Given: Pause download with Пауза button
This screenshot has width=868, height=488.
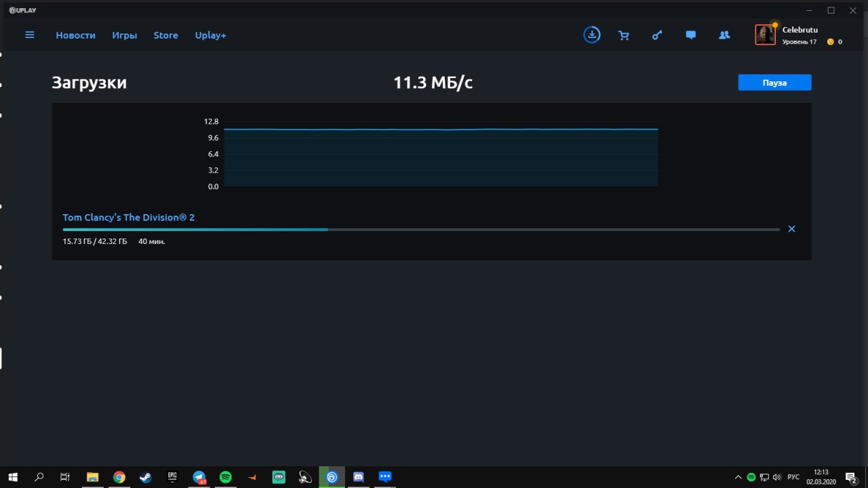Looking at the screenshot, I should tap(774, 82).
